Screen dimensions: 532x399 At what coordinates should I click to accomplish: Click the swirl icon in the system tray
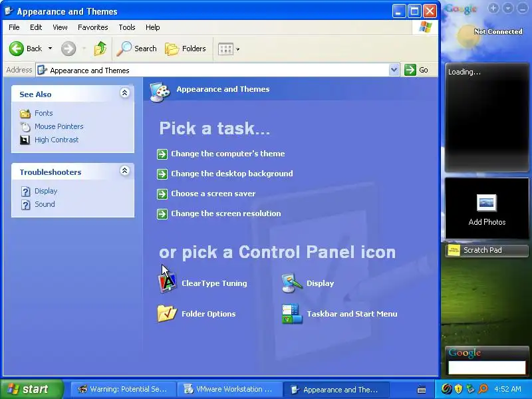click(x=446, y=389)
